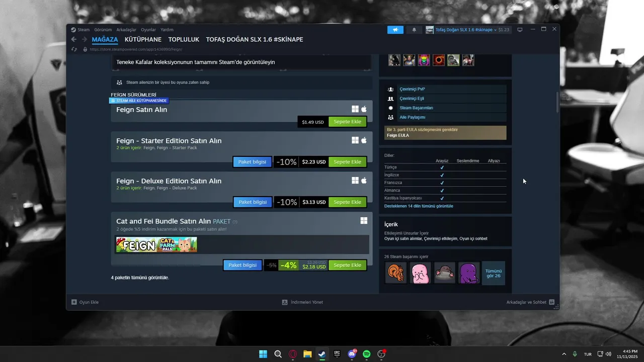Add Cat and Fei Bundle to cart
The height and width of the screenshot is (362, 644).
348,265
